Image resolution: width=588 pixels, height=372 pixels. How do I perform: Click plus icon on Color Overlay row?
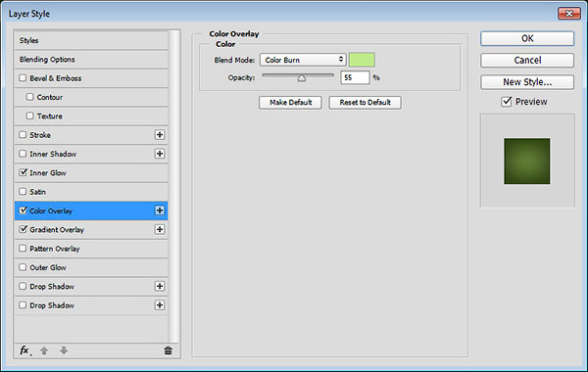tap(160, 210)
